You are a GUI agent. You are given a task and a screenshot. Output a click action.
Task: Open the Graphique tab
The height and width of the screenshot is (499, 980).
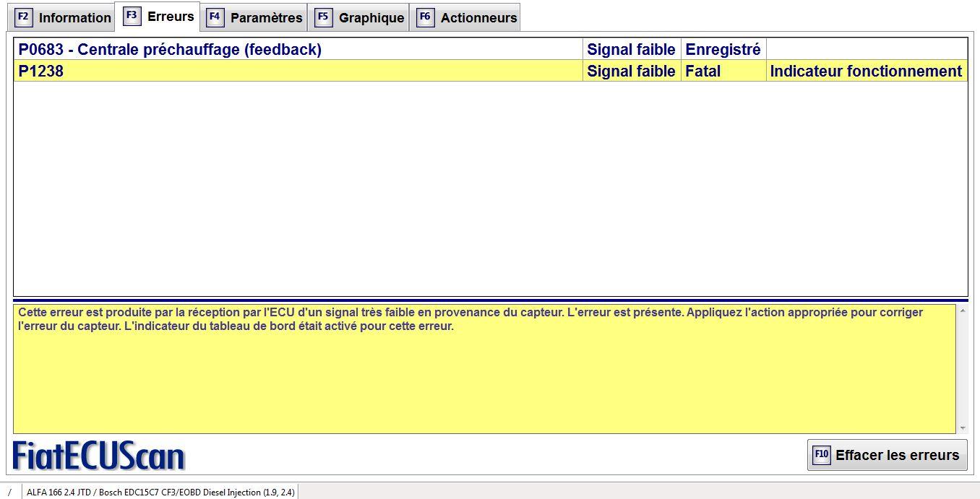[x=371, y=18]
